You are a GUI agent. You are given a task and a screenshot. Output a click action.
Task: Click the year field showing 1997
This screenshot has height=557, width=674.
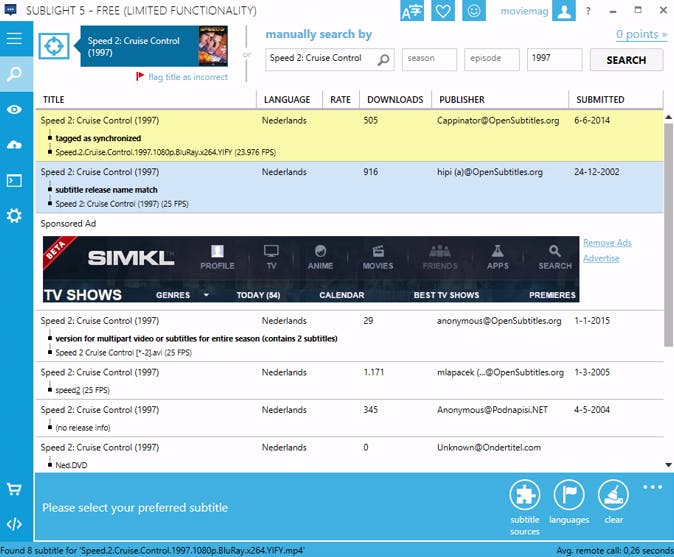555,59
